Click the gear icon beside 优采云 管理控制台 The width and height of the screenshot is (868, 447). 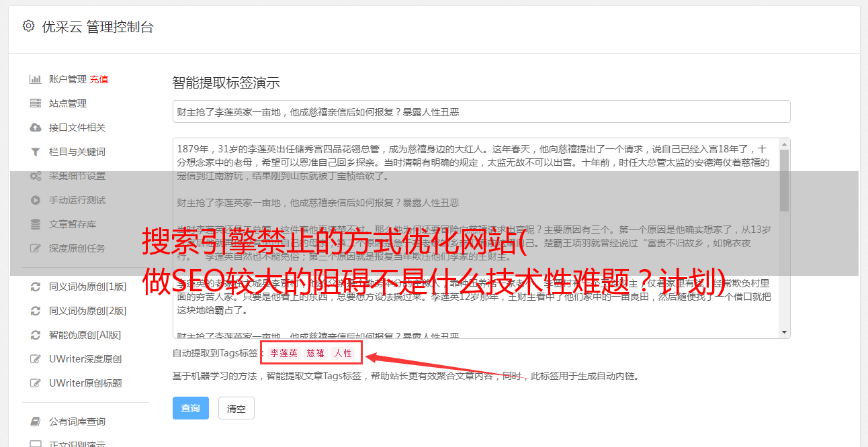point(28,26)
